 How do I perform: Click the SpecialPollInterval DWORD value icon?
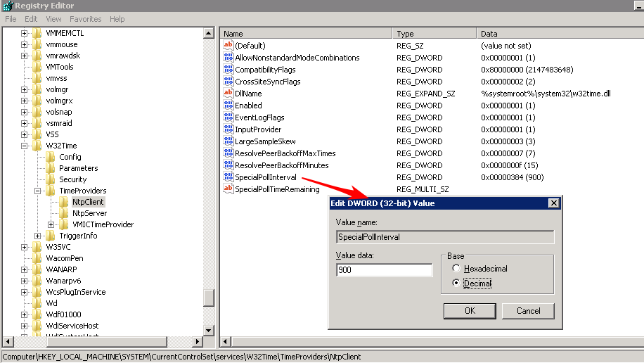(228, 177)
